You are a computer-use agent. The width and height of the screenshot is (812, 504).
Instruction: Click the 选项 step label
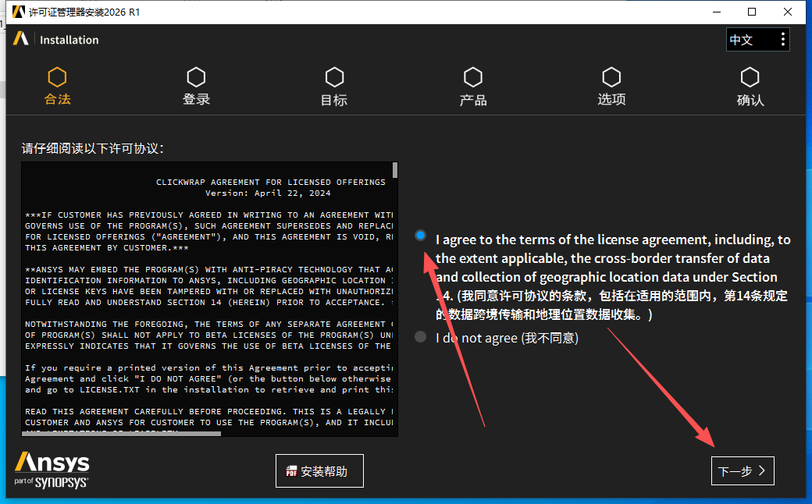point(611,100)
